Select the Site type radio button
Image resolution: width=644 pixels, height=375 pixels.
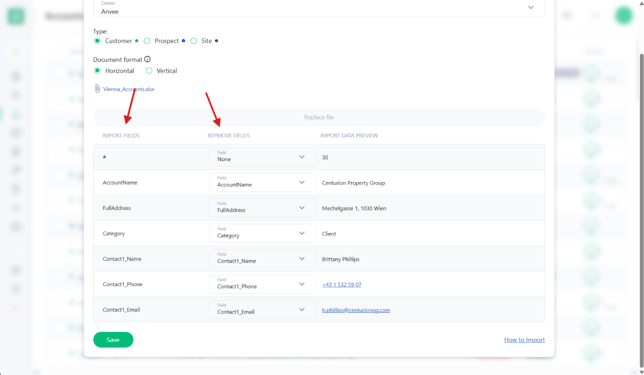pyautogui.click(x=194, y=41)
